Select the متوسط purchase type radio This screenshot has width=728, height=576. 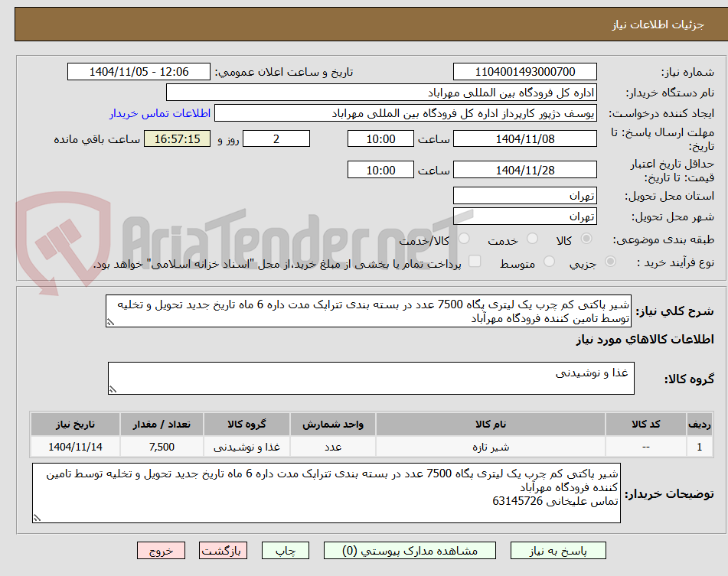click(549, 262)
